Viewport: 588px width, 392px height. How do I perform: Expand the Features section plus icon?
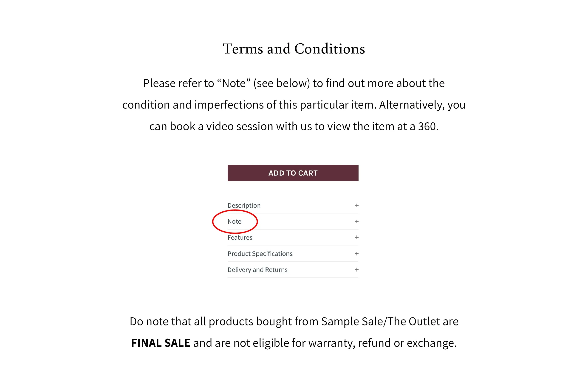tap(356, 237)
